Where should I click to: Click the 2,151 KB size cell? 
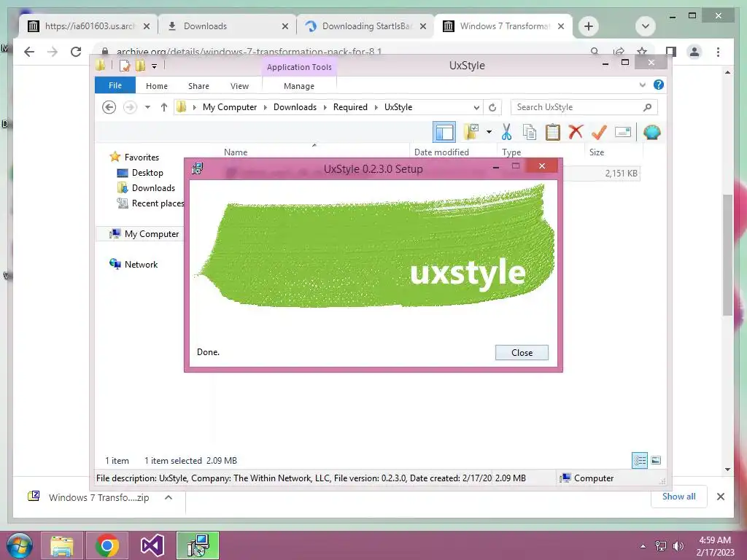[622, 174]
